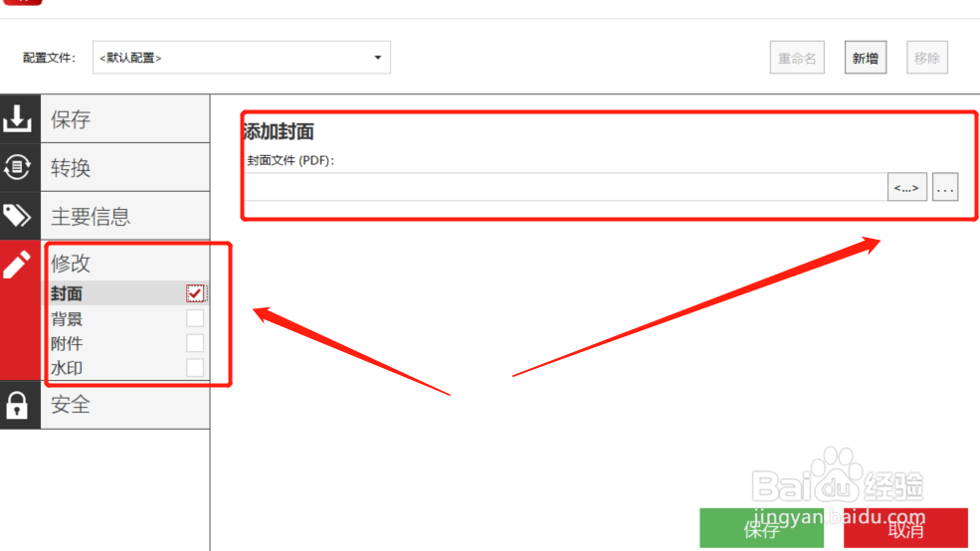980x551 pixels.
Task: Click the padlock icon beside 安全
Action: 17,405
